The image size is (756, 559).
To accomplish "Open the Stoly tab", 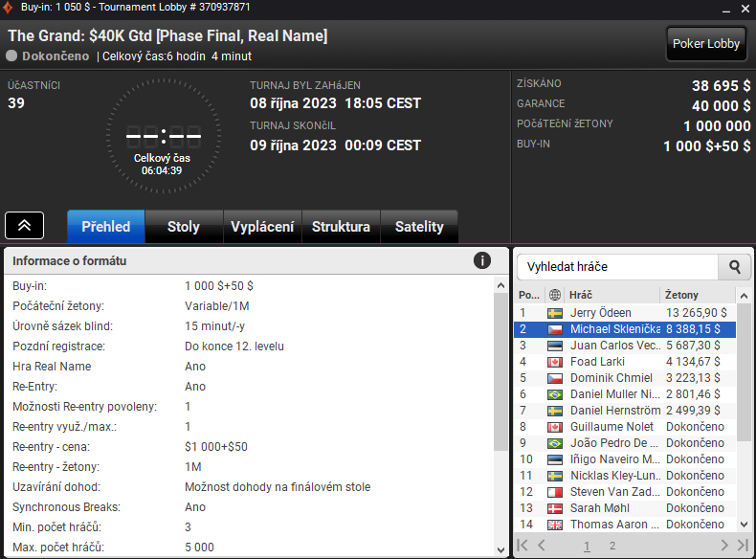I will 184,226.
